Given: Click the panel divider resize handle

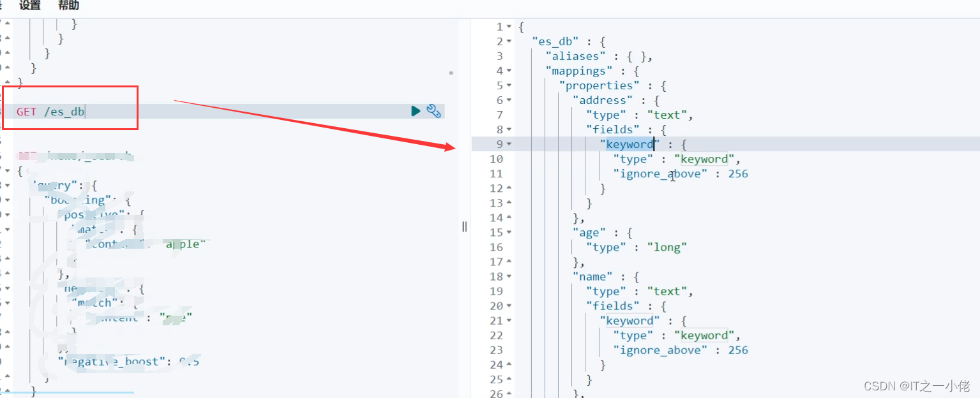Looking at the screenshot, I should tap(464, 226).
